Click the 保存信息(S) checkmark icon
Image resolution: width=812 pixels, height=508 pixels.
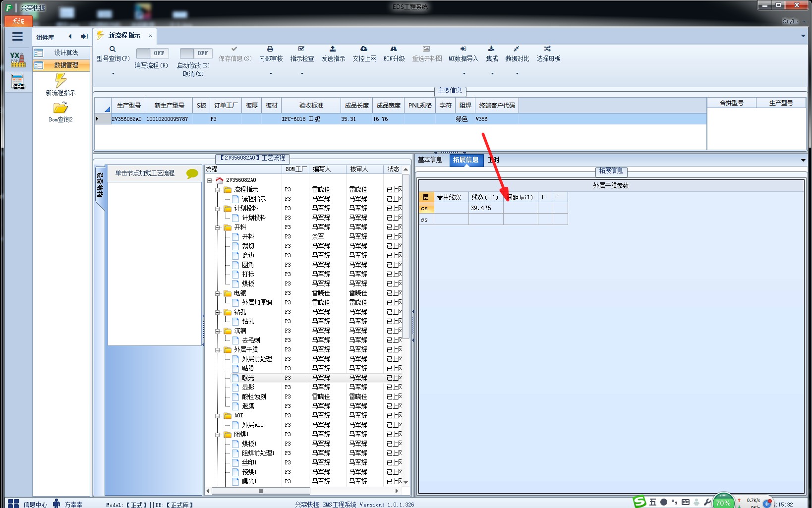click(x=234, y=49)
